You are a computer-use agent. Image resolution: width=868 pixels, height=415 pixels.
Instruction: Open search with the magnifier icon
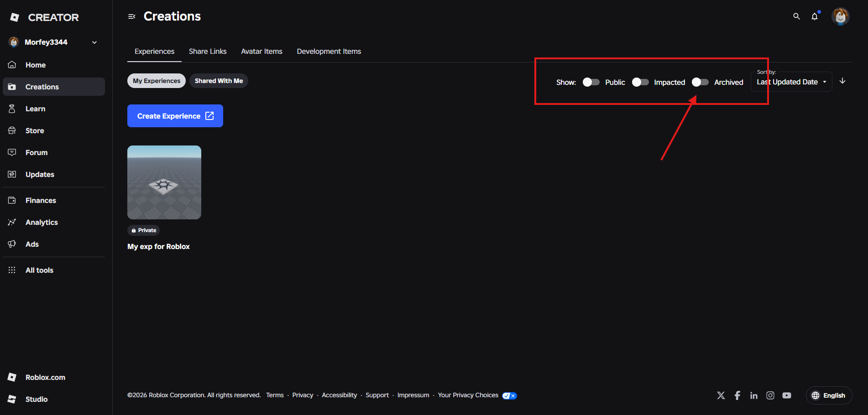tap(796, 16)
